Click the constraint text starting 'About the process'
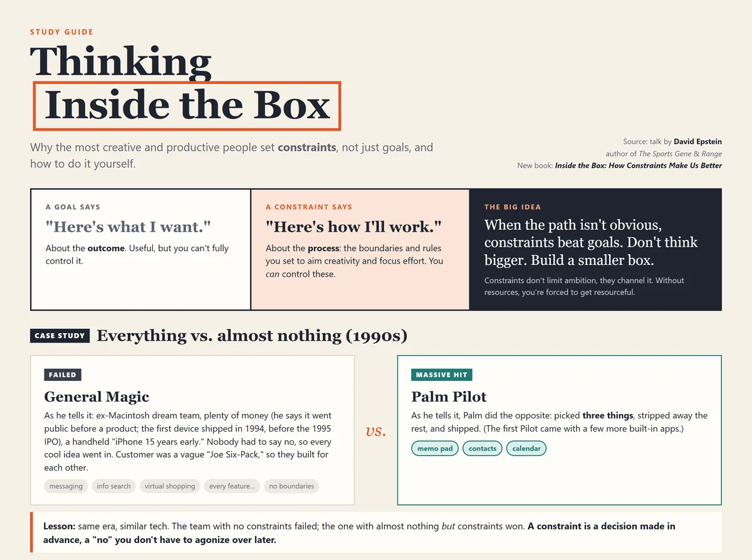This screenshot has width=752, height=560. click(354, 261)
